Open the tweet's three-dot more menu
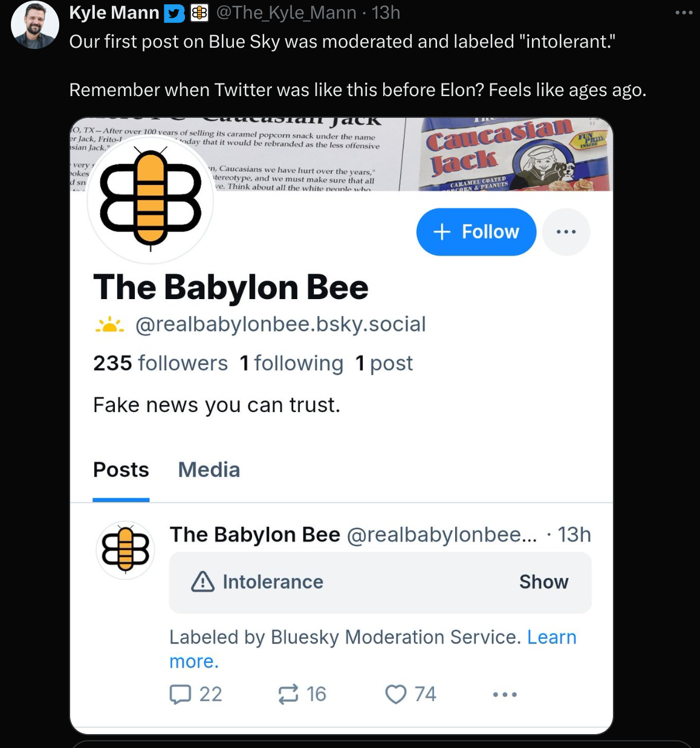 point(684,13)
